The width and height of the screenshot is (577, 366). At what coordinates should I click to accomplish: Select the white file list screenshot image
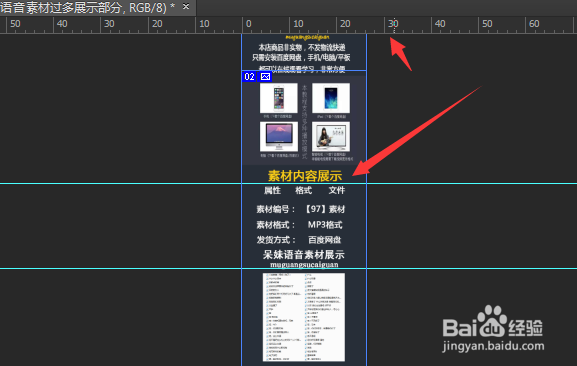tap(304, 317)
